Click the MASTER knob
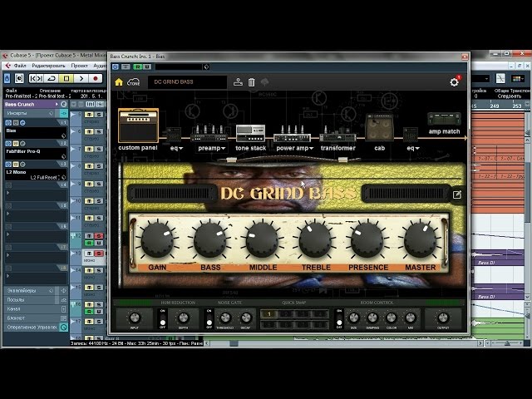This screenshot has width=532, height=399. click(x=420, y=239)
